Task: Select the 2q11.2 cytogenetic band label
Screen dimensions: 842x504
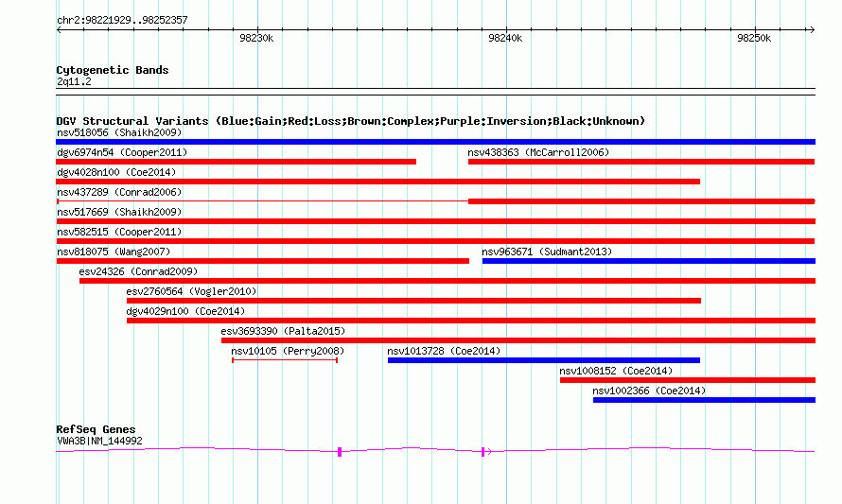Action: tap(74, 81)
